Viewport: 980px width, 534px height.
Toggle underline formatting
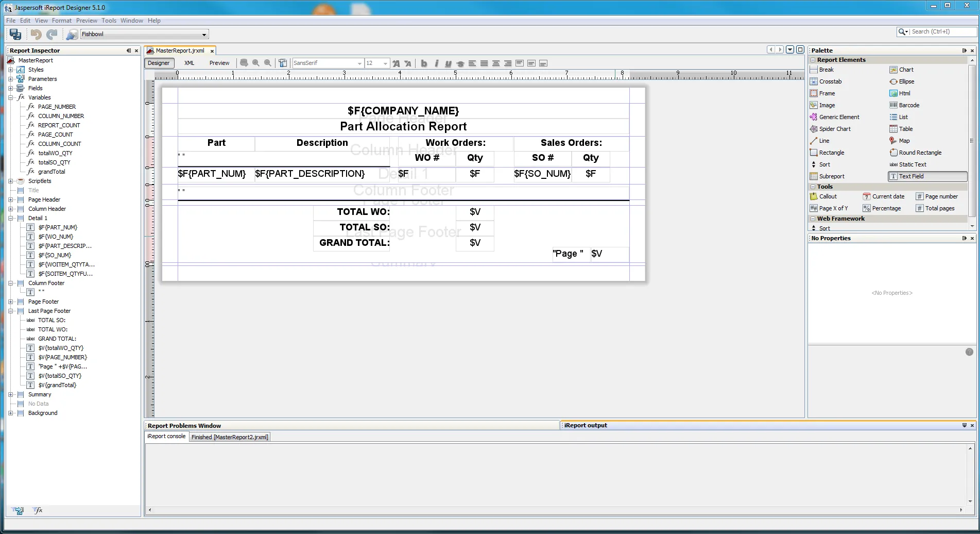[448, 63]
